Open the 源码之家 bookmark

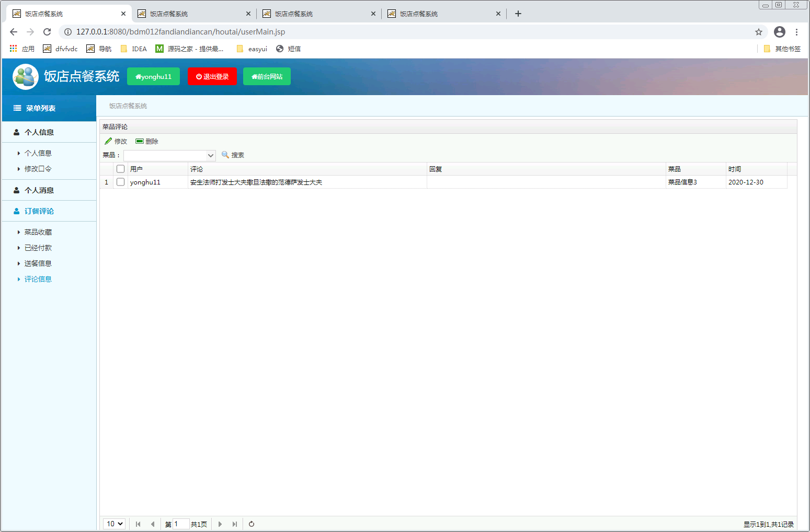click(x=189, y=49)
